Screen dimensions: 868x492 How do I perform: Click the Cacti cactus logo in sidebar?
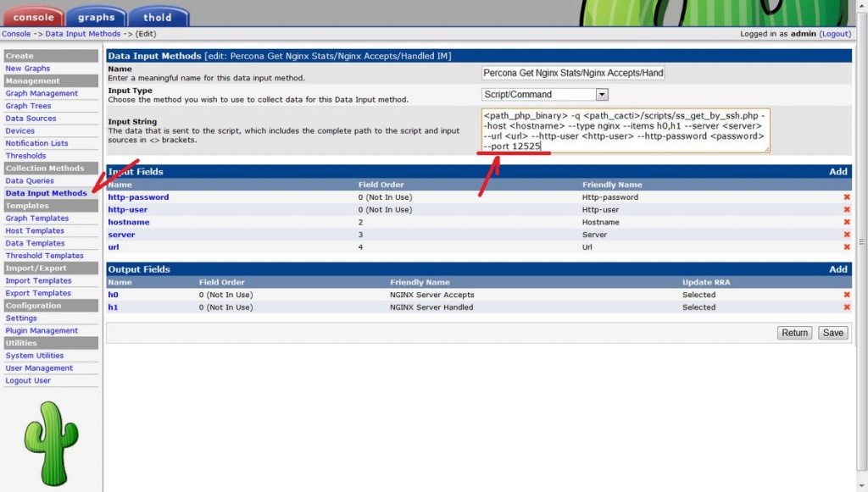(x=51, y=443)
